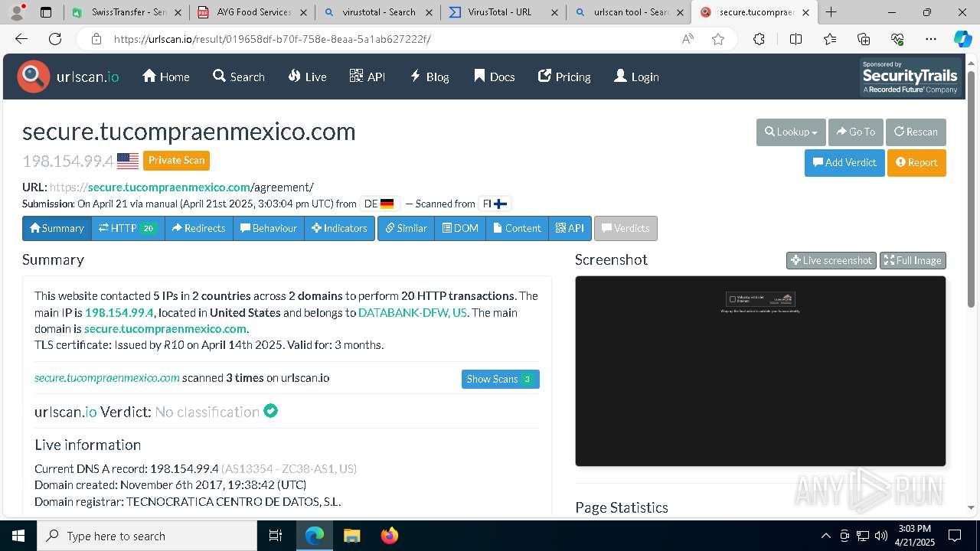Image resolution: width=980 pixels, height=551 pixels.
Task: Click the main domain secure.tucompraenmexico.com link
Action: pyautogui.click(x=165, y=329)
